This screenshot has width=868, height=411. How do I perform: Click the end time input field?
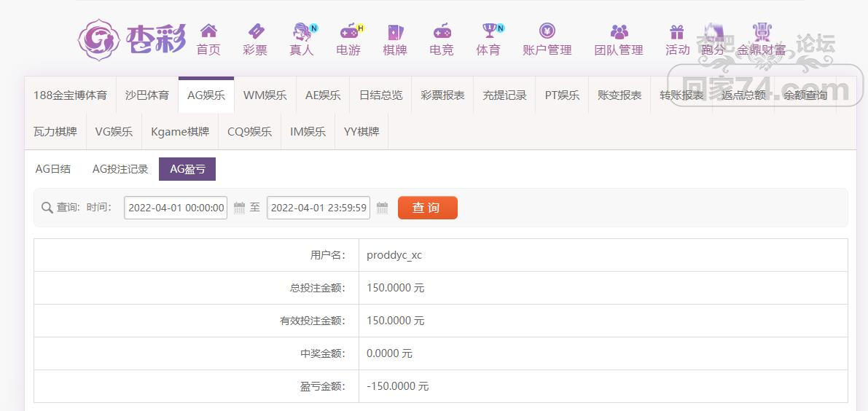(x=318, y=208)
